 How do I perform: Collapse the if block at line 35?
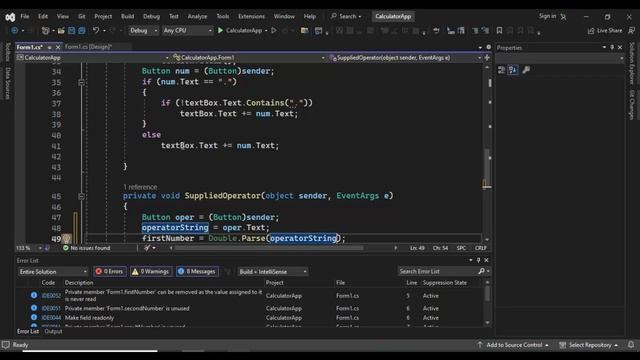pos(81,82)
